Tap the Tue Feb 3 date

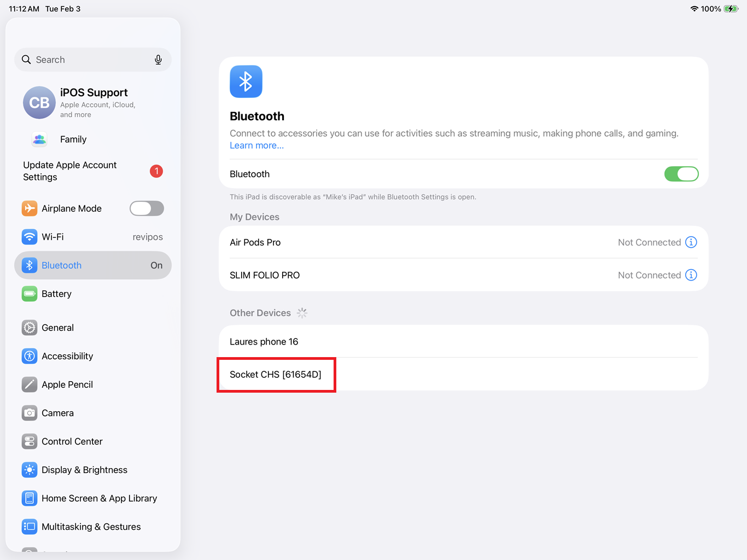click(63, 9)
